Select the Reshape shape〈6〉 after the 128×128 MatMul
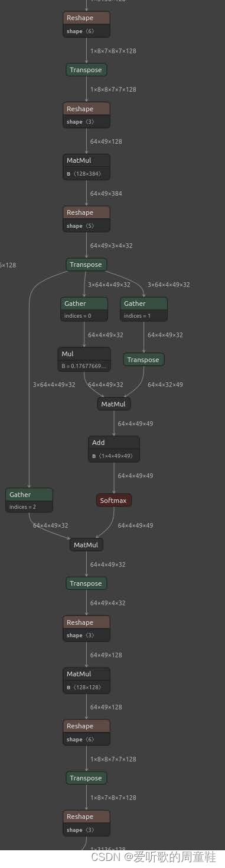Image resolution: width=225 pixels, height=868 pixels. tap(86, 733)
